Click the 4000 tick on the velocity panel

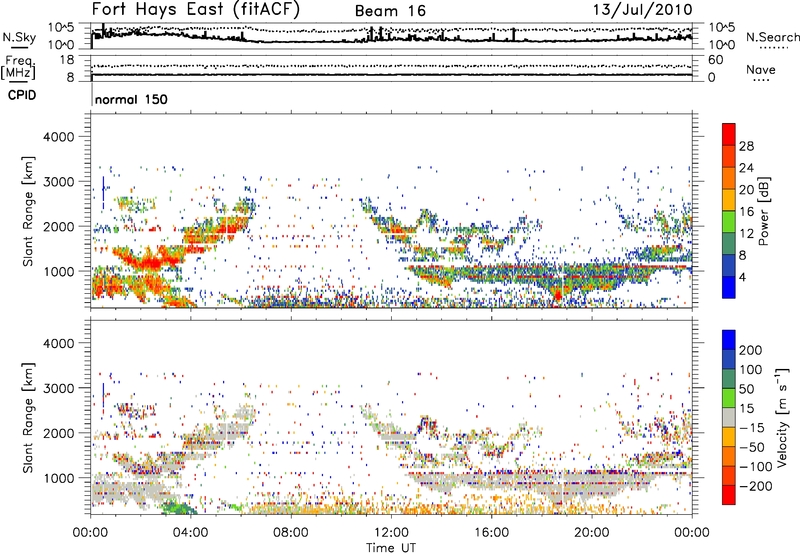tap(59, 343)
